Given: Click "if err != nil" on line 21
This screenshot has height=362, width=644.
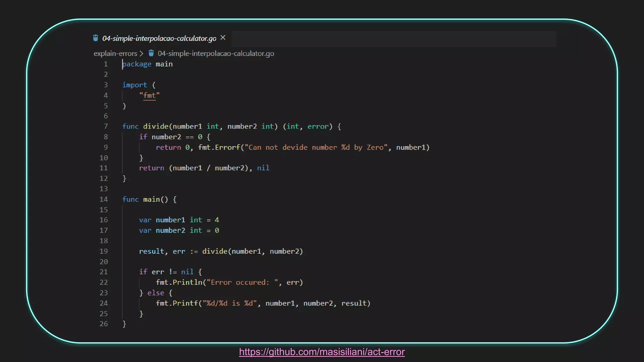Looking at the screenshot, I should [166, 272].
